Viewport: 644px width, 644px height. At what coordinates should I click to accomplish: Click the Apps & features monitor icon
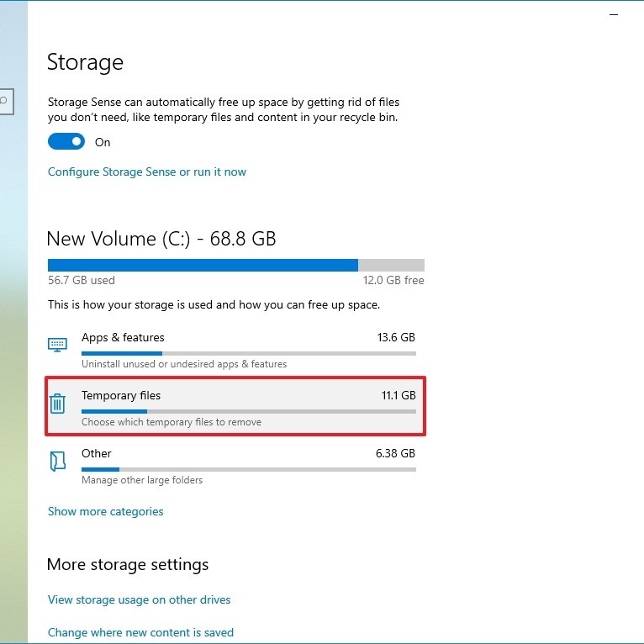click(57, 345)
